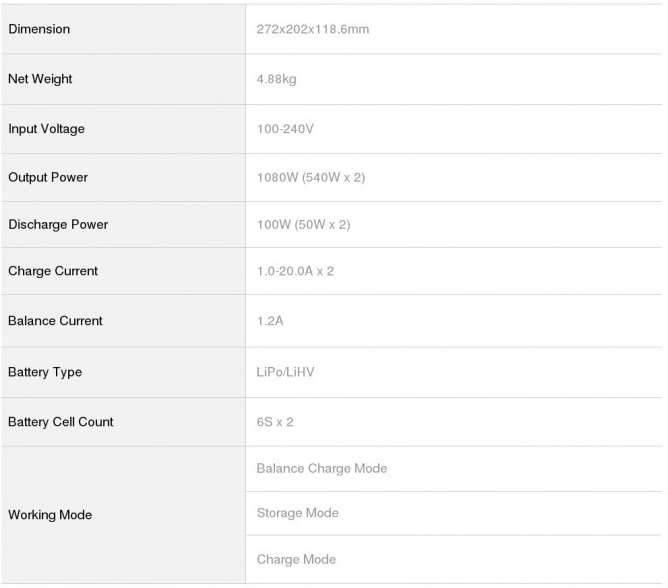Image resolution: width=668 pixels, height=588 pixels.
Task: Select the 100W (50W x 2) value
Action: pyautogui.click(x=304, y=224)
